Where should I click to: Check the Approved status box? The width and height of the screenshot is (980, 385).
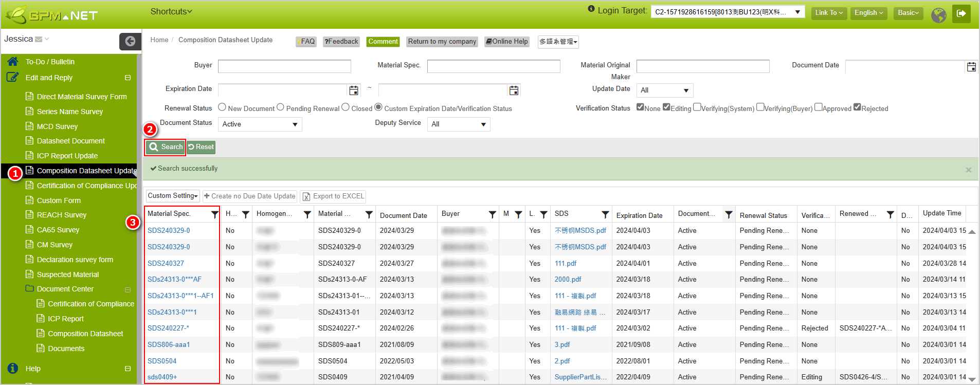click(819, 107)
